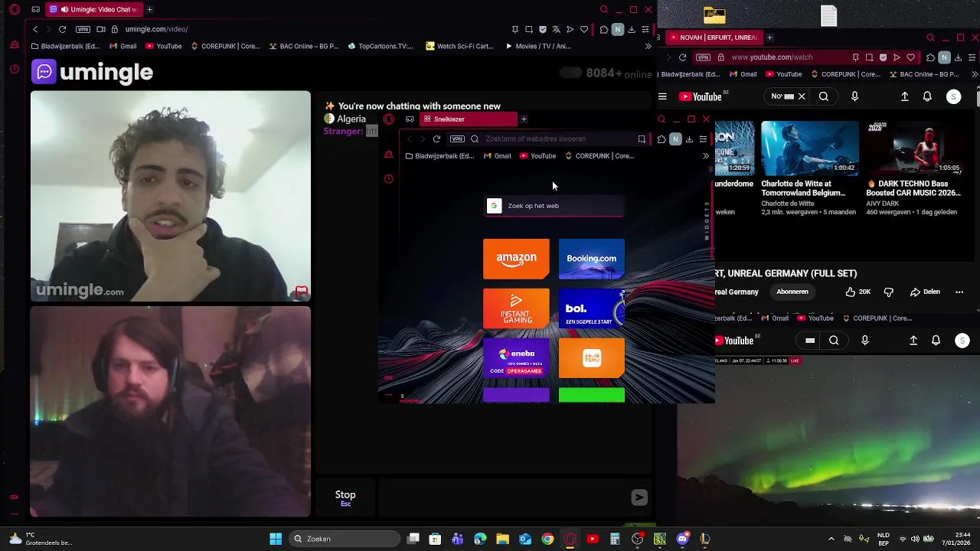Click Abonneren subscribe button
Screen dimensions: 980x551
point(792,292)
